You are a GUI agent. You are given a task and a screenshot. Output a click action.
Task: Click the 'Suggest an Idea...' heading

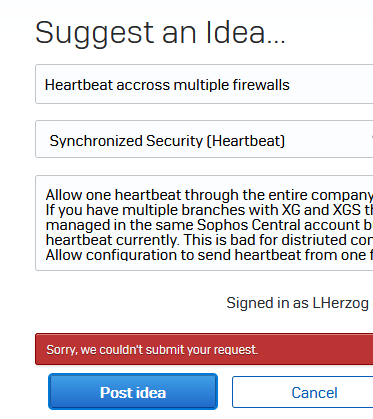tap(160, 33)
